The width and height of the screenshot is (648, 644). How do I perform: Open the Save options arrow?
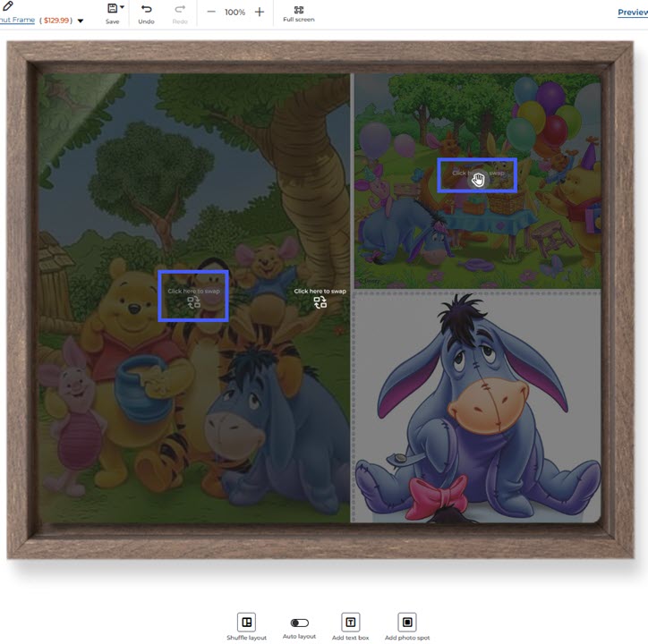pyautogui.click(x=122, y=6)
